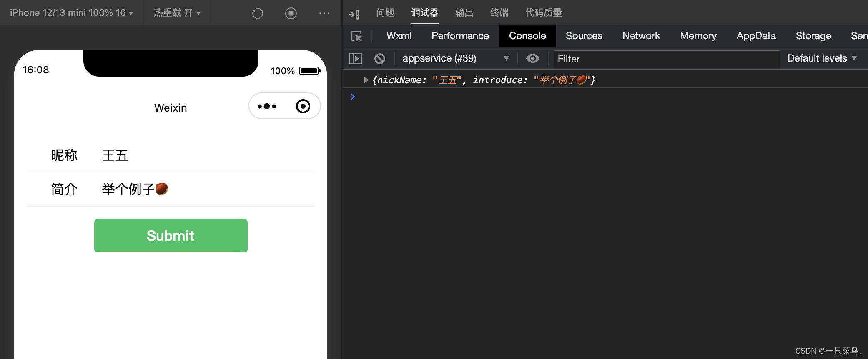Click the refresh simulator icon
The image size is (868, 359).
coord(258,13)
